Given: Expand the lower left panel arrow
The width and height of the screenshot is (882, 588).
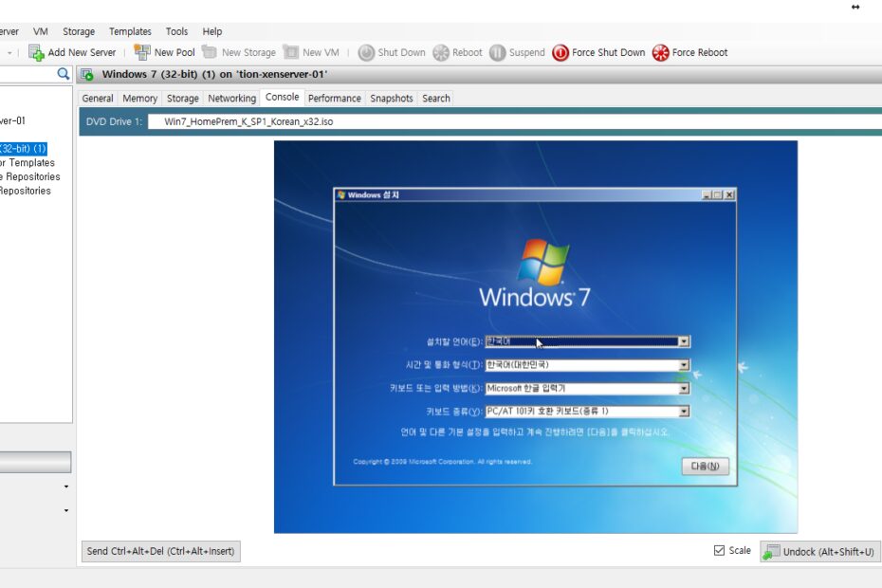Looking at the screenshot, I should [66, 511].
